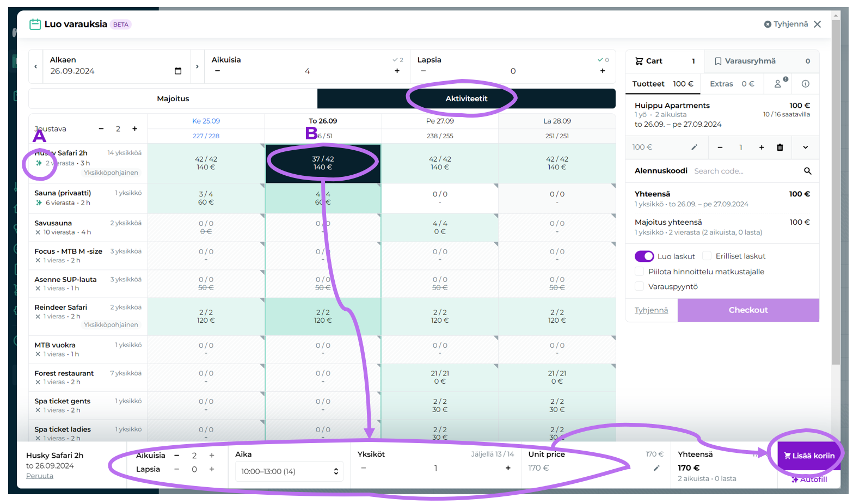The height and width of the screenshot is (504, 853).
Task: Type in the Alennuskoodi search code field
Action: (745, 171)
